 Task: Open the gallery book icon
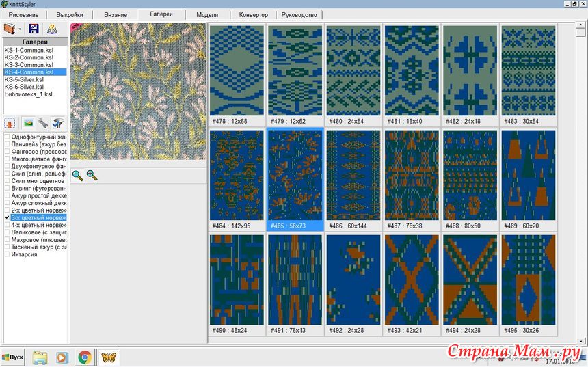tap(10, 29)
